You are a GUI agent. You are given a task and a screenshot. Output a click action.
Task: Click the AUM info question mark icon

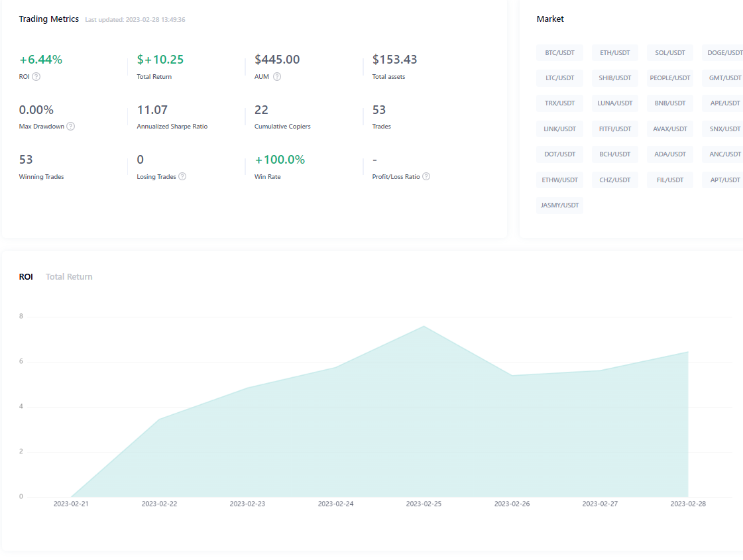point(277,77)
